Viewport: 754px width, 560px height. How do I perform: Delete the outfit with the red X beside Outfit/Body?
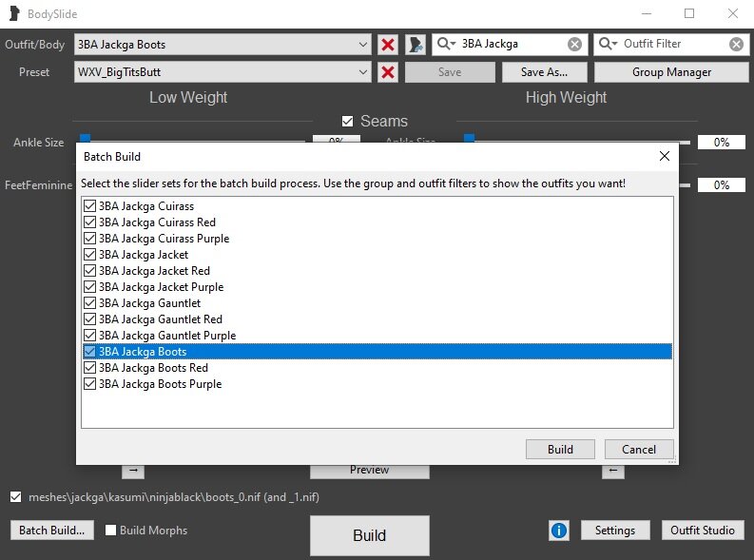point(388,45)
